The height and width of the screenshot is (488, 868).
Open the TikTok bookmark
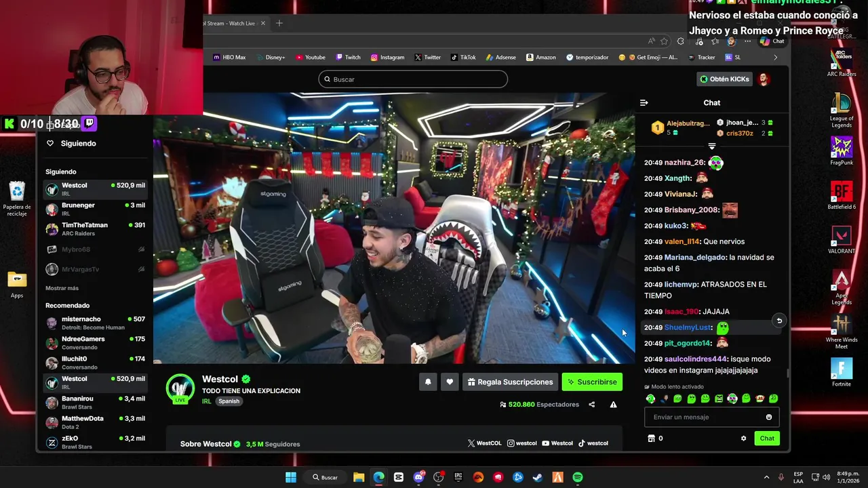(x=463, y=58)
